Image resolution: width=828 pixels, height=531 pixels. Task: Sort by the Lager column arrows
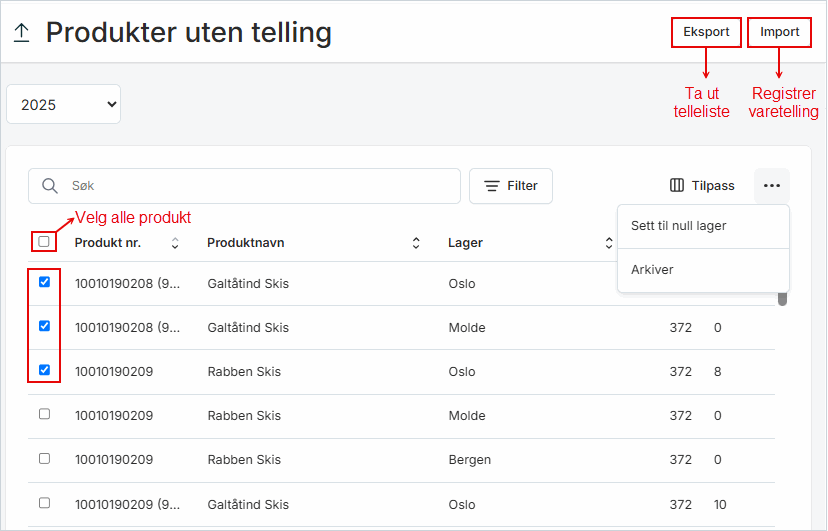click(609, 243)
